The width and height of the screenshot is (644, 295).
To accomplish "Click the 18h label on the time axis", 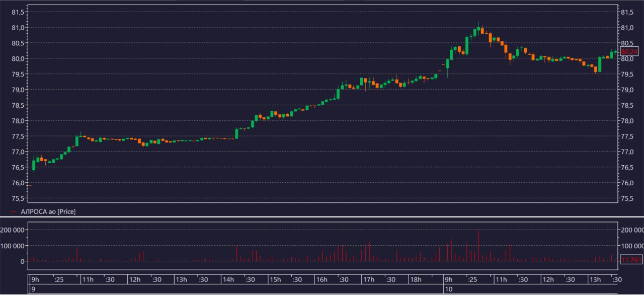I will (x=415, y=279).
